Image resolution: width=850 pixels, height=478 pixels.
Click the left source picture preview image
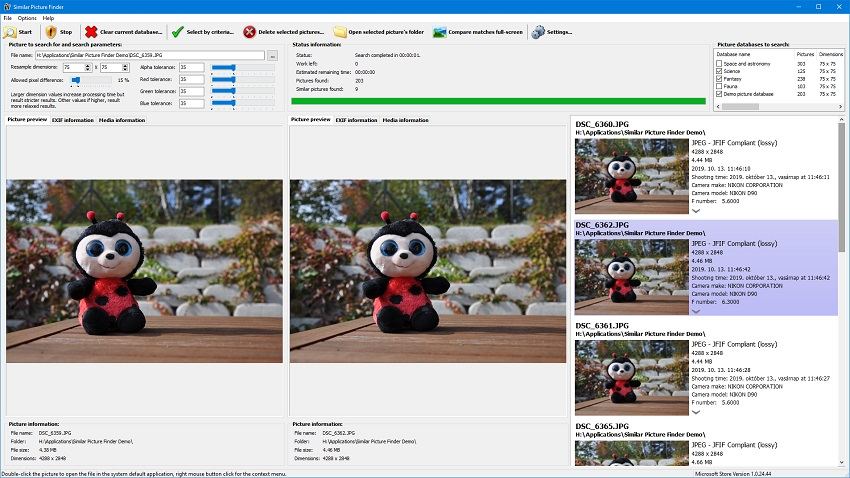(144, 271)
